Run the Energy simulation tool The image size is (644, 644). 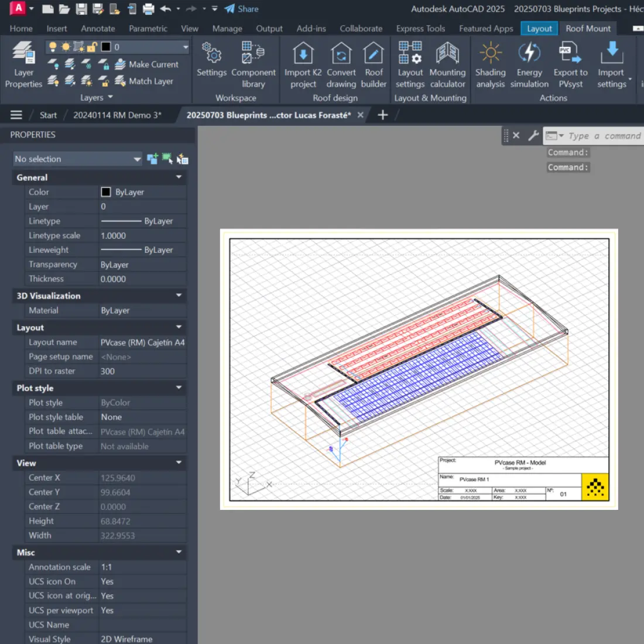tap(529, 64)
